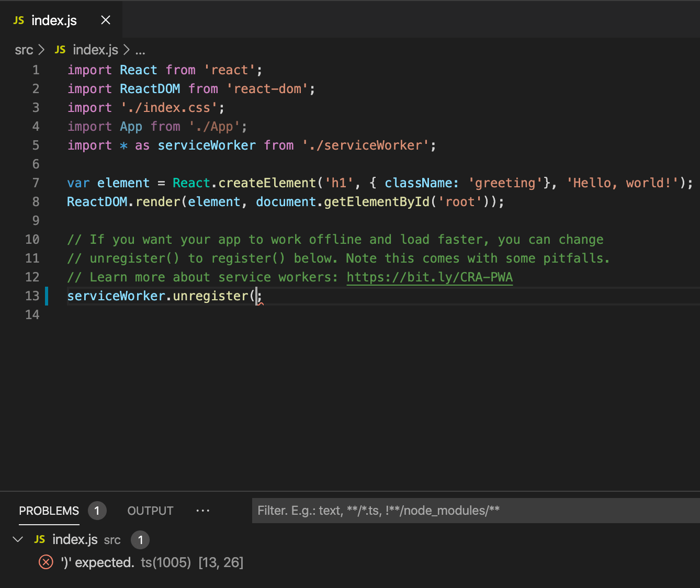This screenshot has height=588, width=700.
Task: Select the PROBLEMS tab
Action: (x=49, y=511)
